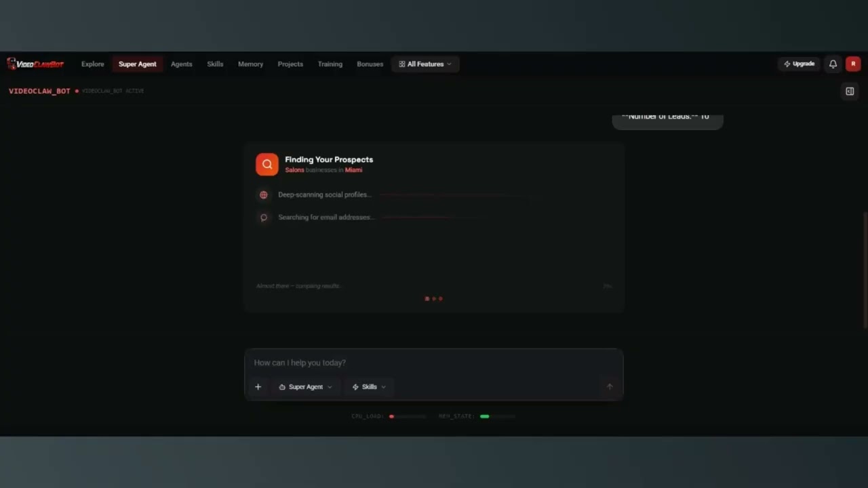This screenshot has width=868, height=488.
Task: Click the MEM_STATE indicator bar
Action: click(498, 416)
